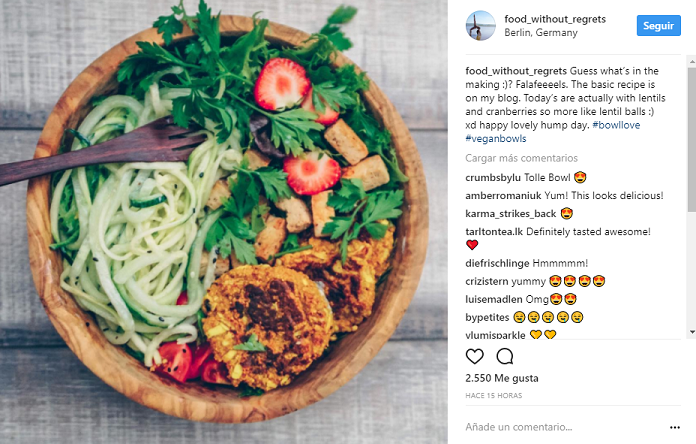Follow the account with the Seguir button
Viewport: 696px width, 444px height.
pyautogui.click(x=658, y=26)
